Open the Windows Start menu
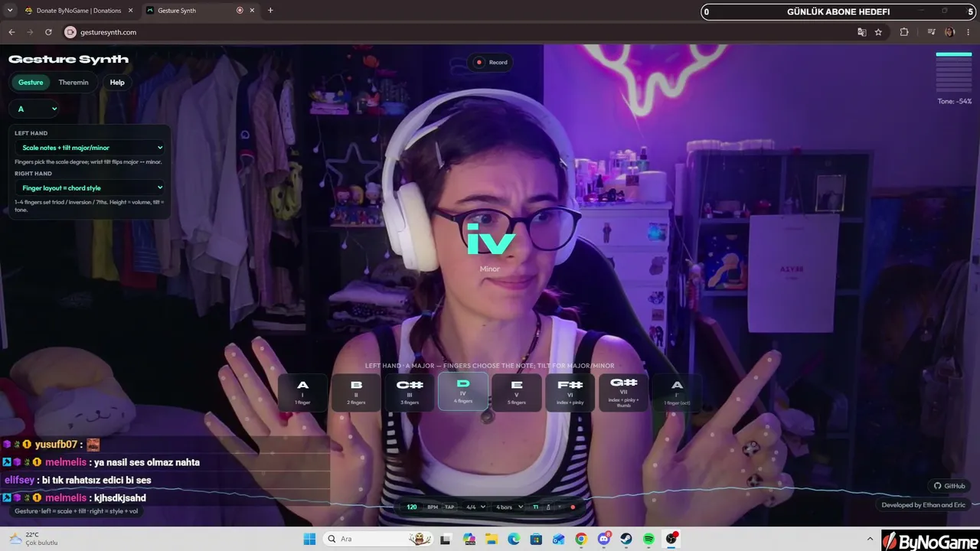The image size is (980, 551). [x=309, y=539]
